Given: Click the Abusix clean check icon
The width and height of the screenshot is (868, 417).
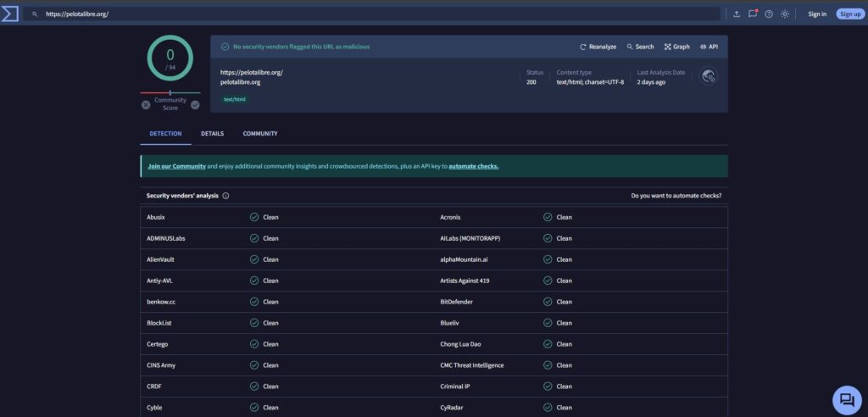Looking at the screenshot, I should tap(254, 217).
